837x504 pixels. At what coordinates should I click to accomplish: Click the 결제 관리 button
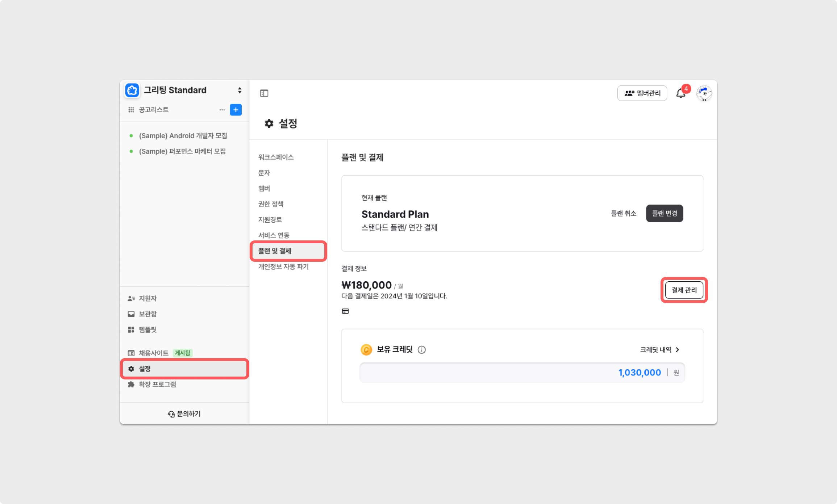pos(684,290)
